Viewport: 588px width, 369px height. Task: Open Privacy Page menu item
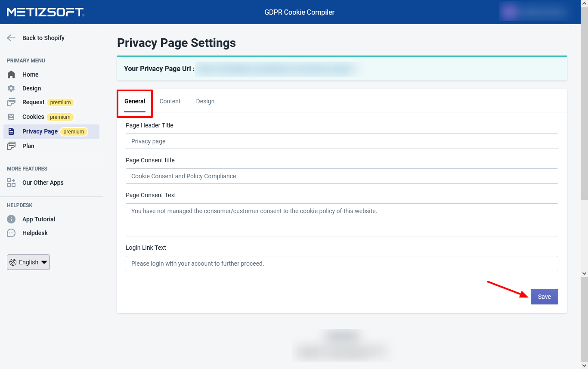[40, 131]
